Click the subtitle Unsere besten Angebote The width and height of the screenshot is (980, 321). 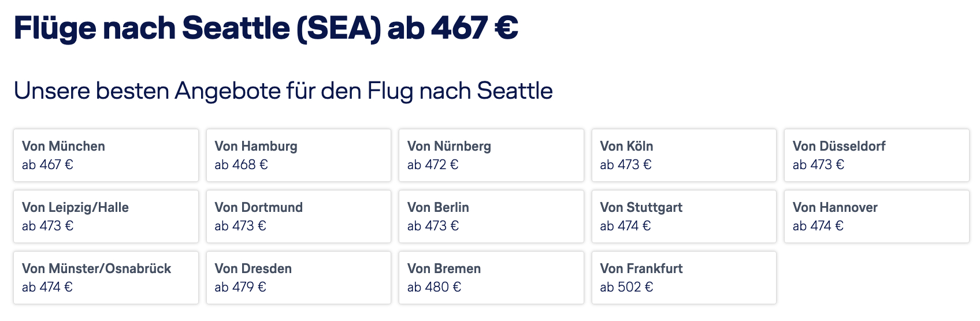pos(283,91)
